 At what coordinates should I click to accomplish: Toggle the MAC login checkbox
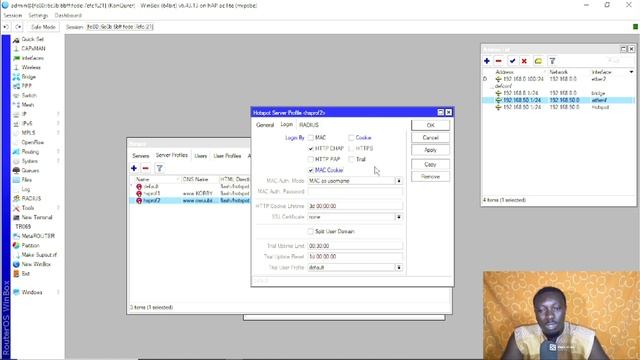click(311, 138)
